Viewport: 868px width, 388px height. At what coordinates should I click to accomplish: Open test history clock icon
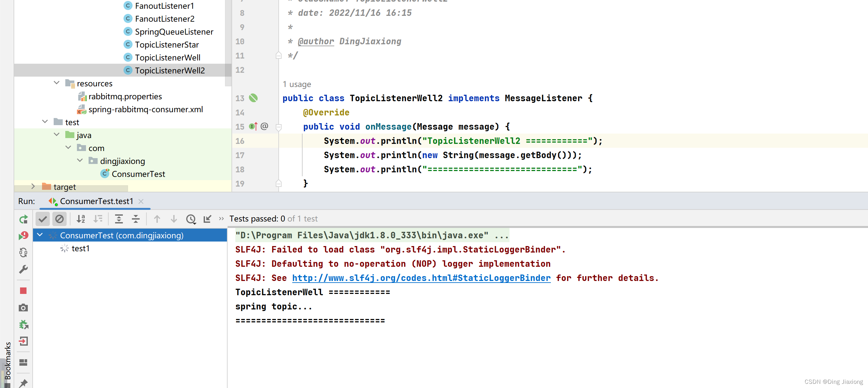(x=191, y=219)
